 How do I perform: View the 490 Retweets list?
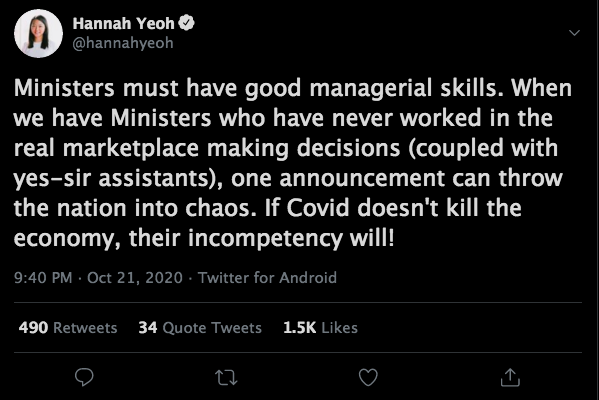tap(68, 328)
